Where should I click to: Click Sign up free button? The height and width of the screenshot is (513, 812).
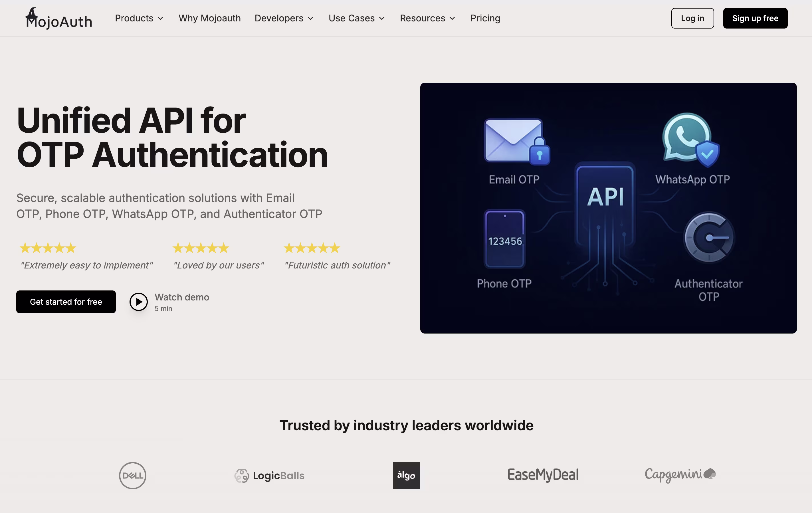(755, 18)
